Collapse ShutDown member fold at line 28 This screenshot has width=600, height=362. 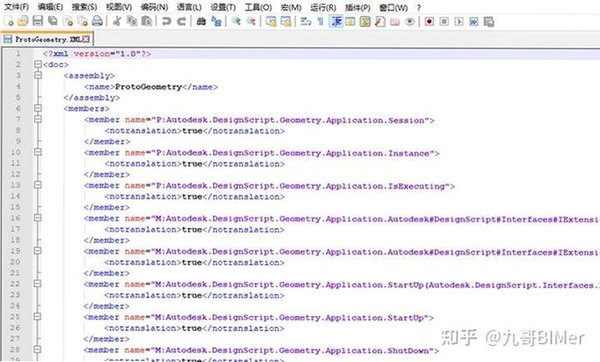pos(38,350)
